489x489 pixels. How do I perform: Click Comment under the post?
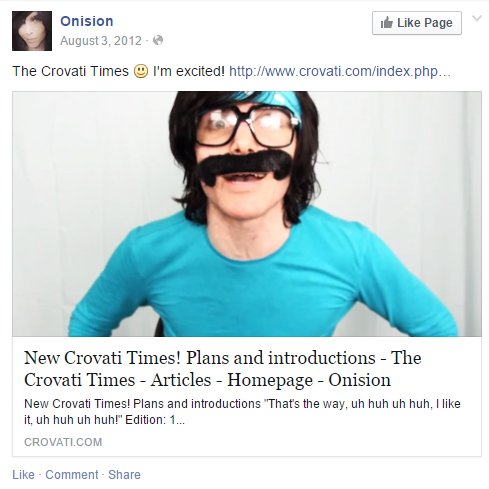72,475
